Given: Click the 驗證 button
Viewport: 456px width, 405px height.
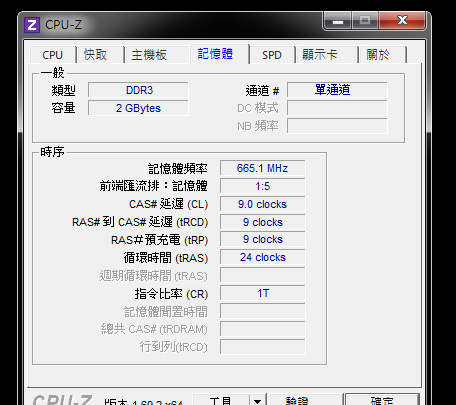Looking at the screenshot, I should pyautogui.click(x=306, y=400).
